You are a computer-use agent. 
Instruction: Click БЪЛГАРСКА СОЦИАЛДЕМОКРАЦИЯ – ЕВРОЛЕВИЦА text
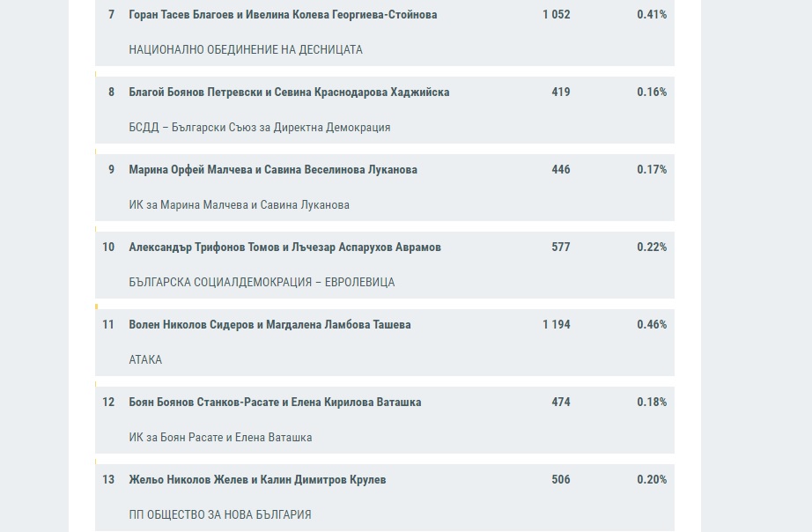pyautogui.click(x=262, y=283)
